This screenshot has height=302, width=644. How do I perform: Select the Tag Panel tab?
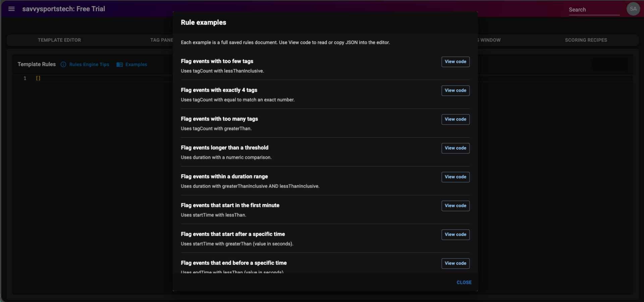(161, 40)
